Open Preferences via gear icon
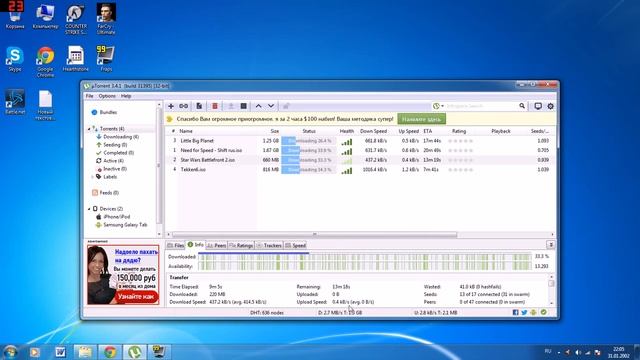 [551, 106]
